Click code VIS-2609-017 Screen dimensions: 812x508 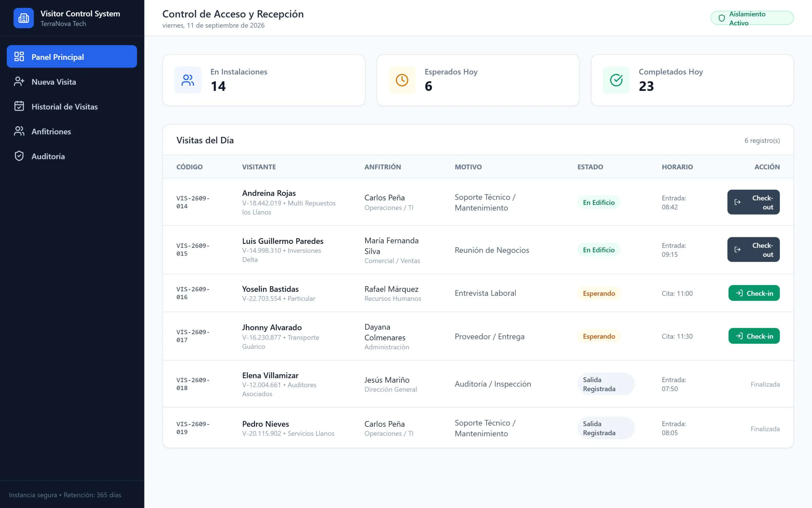click(x=193, y=336)
